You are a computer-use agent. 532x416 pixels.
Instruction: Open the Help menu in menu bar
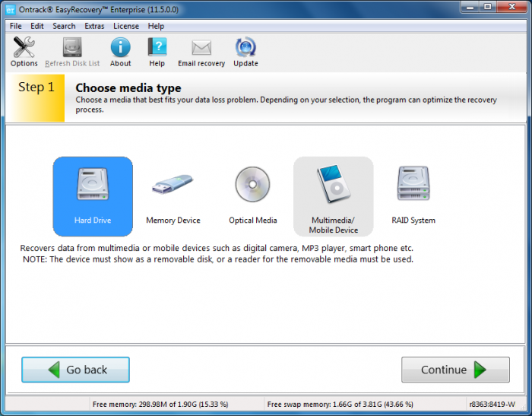(156, 26)
